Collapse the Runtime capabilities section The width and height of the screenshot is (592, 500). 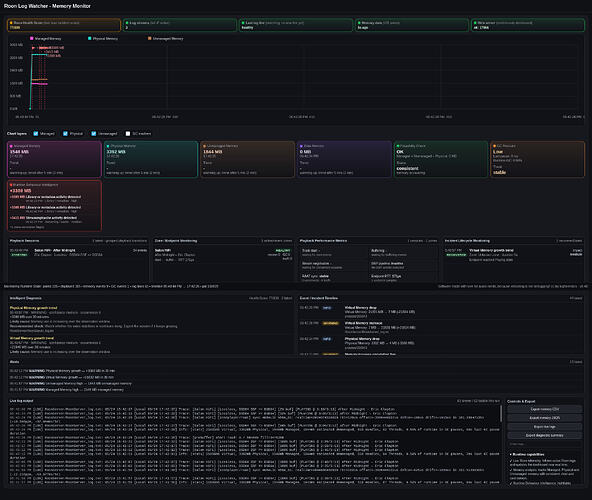point(527,454)
